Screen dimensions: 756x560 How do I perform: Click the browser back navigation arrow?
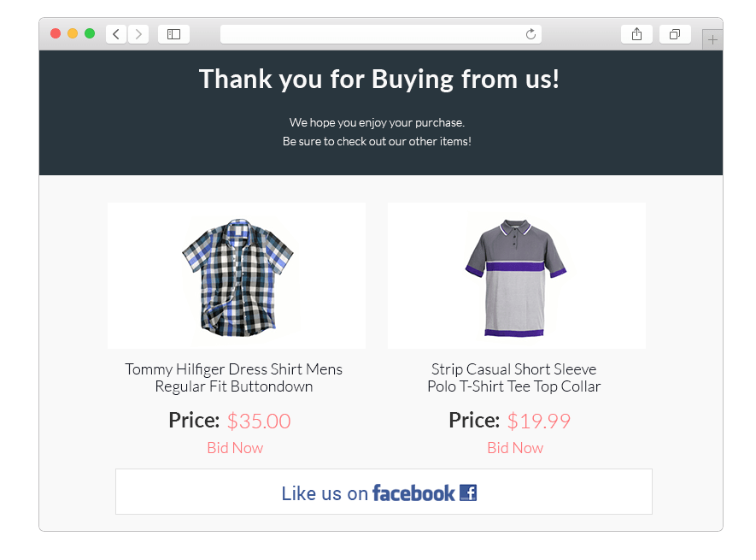coord(115,34)
